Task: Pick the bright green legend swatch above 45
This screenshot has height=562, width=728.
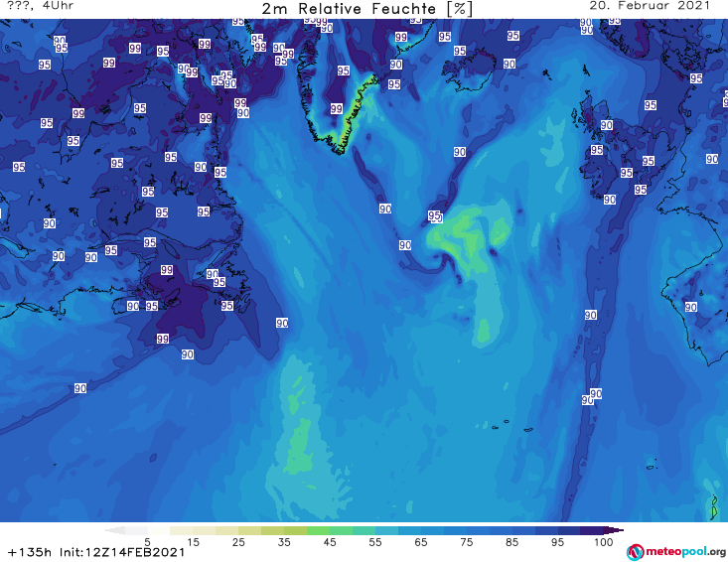Action: click(318, 530)
